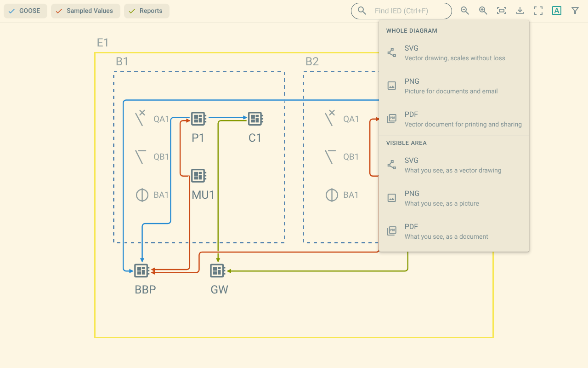Click QB1 disconnector symbol in bay B2
The height and width of the screenshot is (368, 588).
pos(330,157)
